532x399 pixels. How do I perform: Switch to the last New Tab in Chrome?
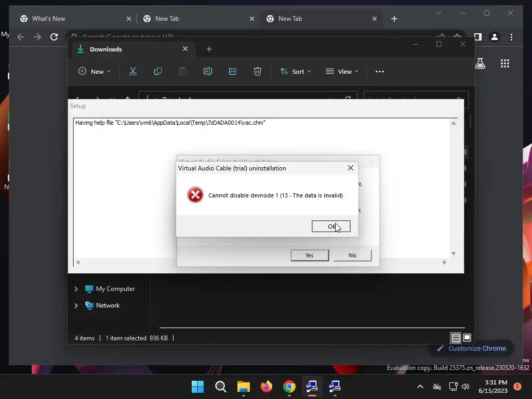(x=320, y=19)
